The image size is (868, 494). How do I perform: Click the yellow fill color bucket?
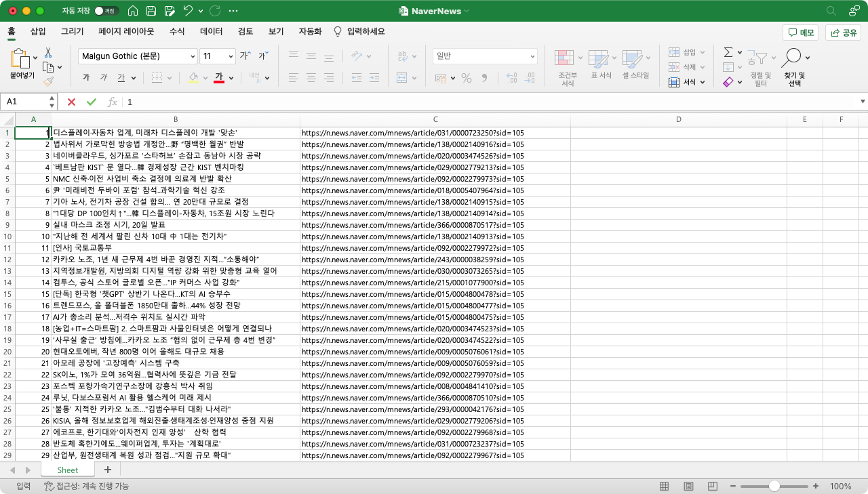(194, 78)
